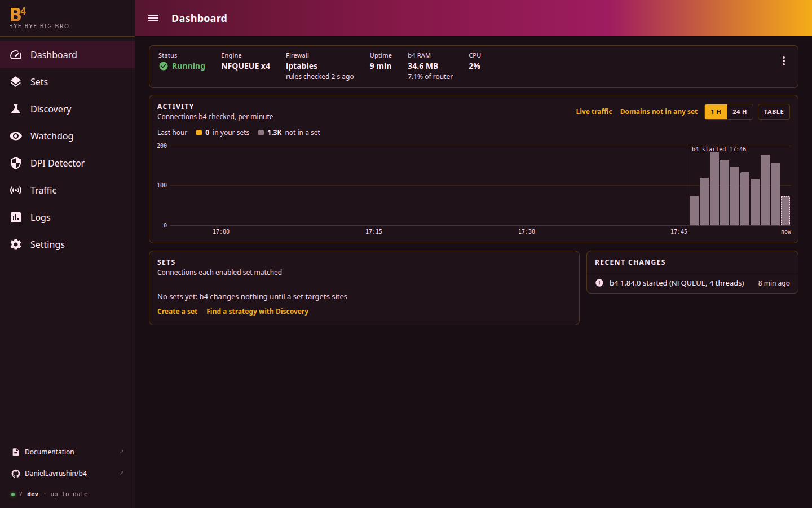Click the green version status dot
Screen dimensions: 812x508
click(x=13, y=494)
